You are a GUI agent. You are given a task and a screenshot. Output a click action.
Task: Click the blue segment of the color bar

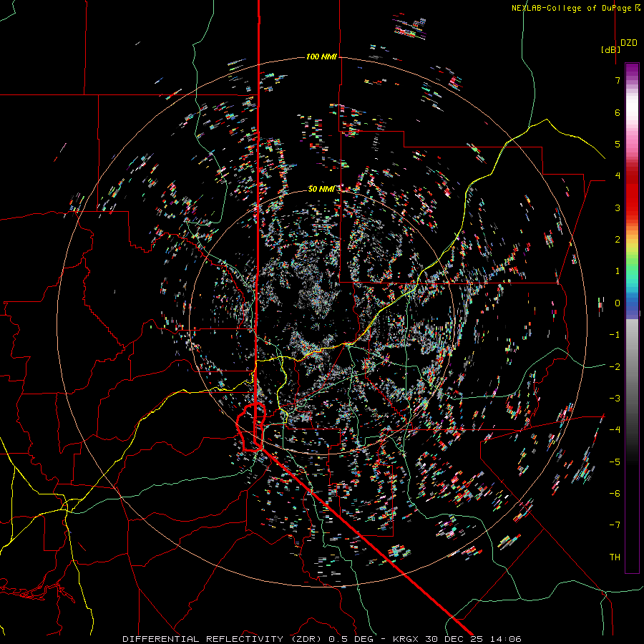point(632,304)
